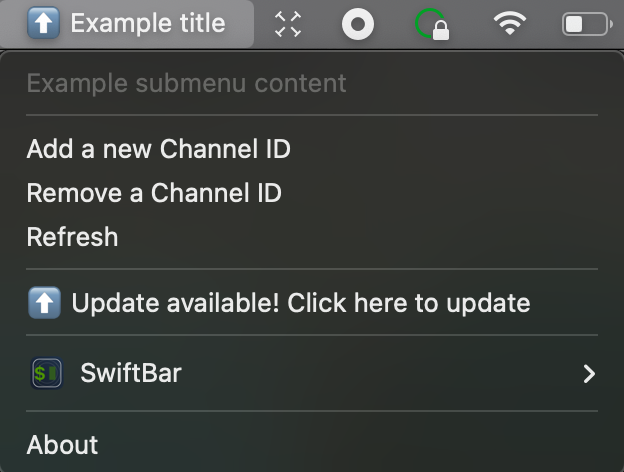Click the green ring lock status icon
This screenshot has height=472, width=624.
[x=432, y=24]
